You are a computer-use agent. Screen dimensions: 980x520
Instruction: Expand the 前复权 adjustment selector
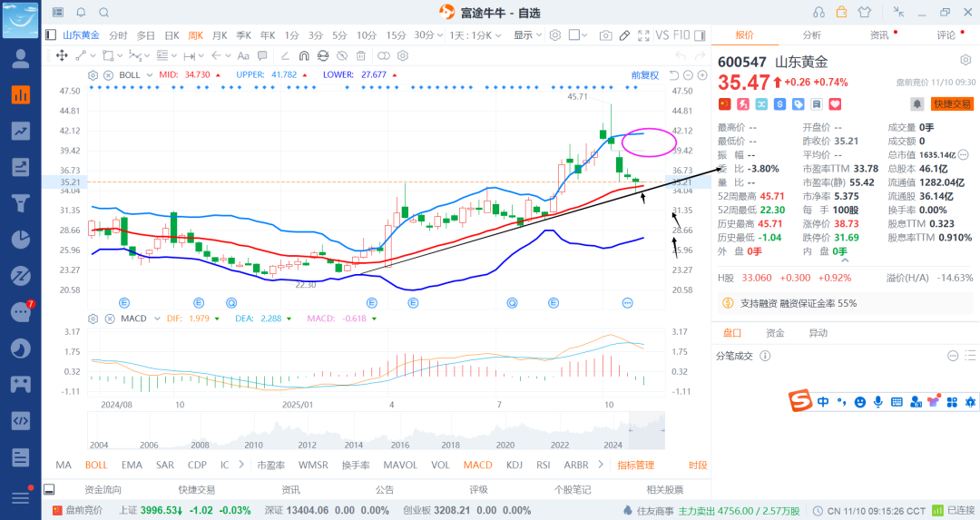pos(645,74)
